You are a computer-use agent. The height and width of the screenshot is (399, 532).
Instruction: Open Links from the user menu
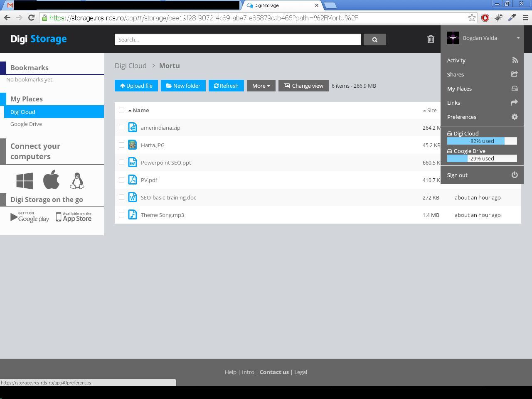[x=453, y=103]
